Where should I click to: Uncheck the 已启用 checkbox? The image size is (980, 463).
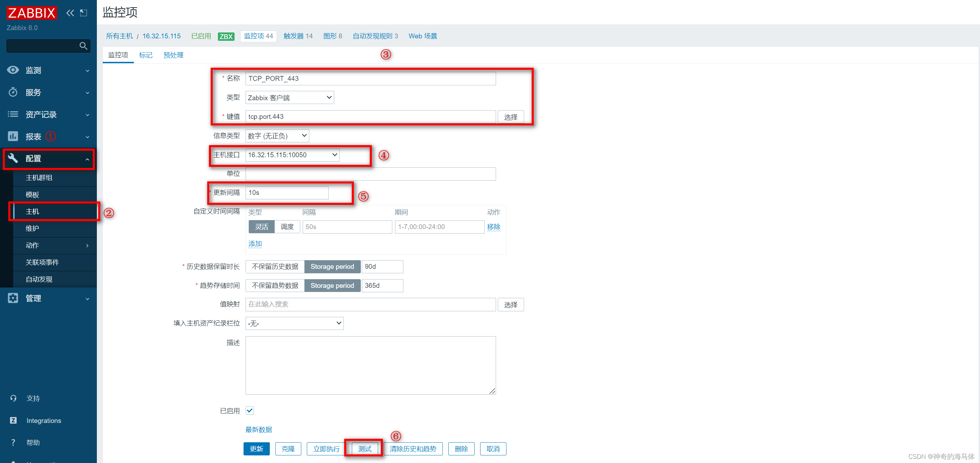pos(249,410)
